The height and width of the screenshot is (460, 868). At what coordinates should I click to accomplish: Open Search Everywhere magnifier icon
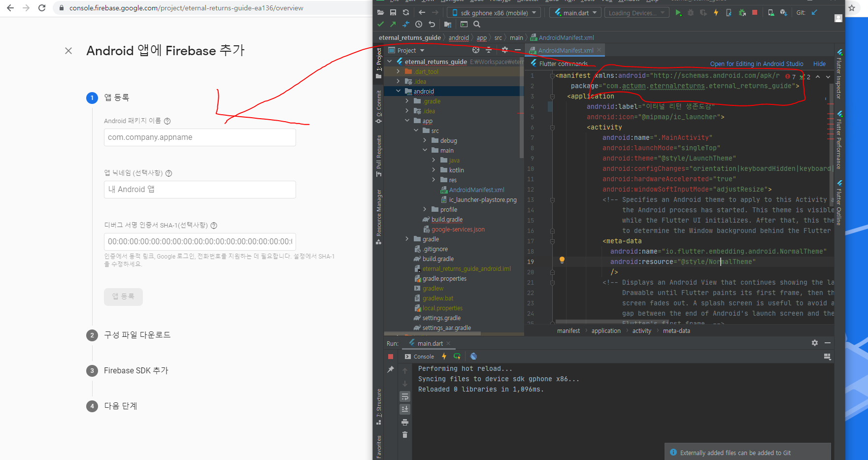click(x=477, y=24)
